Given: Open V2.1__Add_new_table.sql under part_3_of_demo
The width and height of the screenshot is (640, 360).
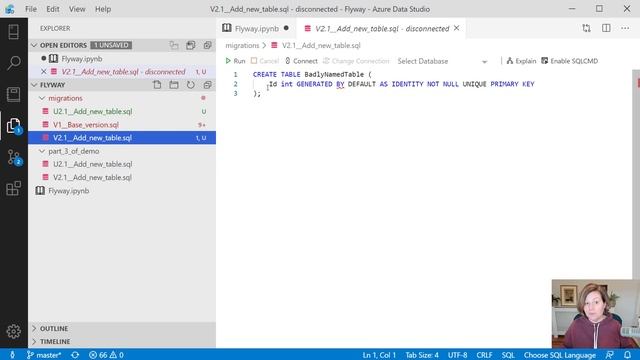Looking at the screenshot, I should coord(122,178).
